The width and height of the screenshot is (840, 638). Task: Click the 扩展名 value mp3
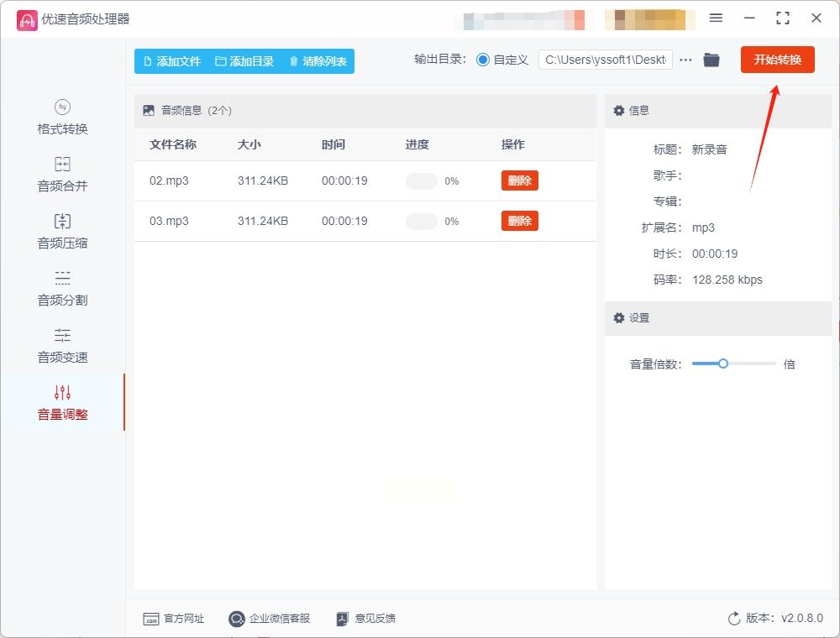(x=703, y=227)
